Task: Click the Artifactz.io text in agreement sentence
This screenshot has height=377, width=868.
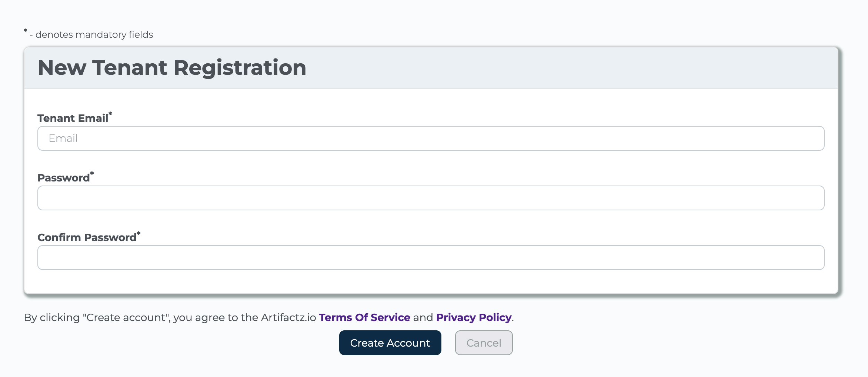Action: [x=288, y=317]
